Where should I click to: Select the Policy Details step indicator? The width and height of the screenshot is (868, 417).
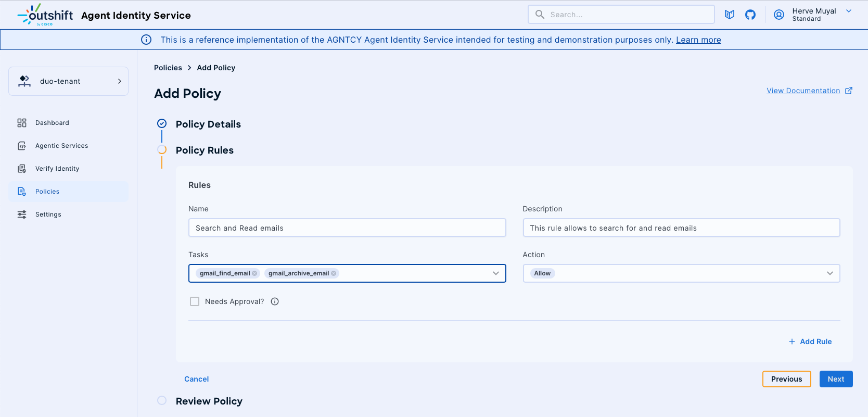tap(162, 123)
